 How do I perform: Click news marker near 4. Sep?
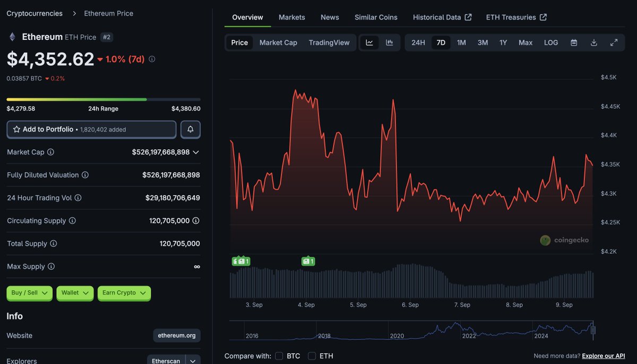coord(308,261)
